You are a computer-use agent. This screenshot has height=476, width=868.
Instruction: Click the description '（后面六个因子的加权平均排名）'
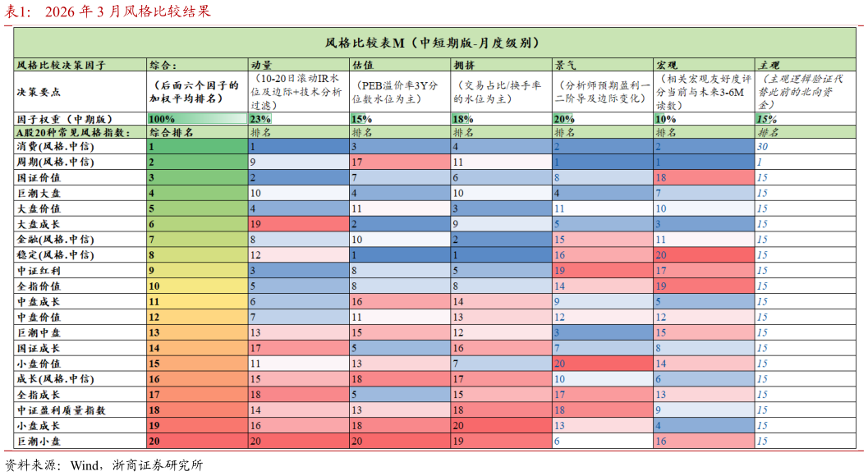195,92
